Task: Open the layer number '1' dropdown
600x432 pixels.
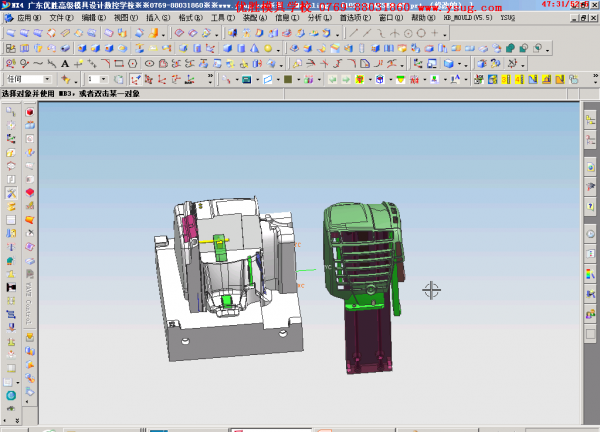Action: click(x=104, y=79)
